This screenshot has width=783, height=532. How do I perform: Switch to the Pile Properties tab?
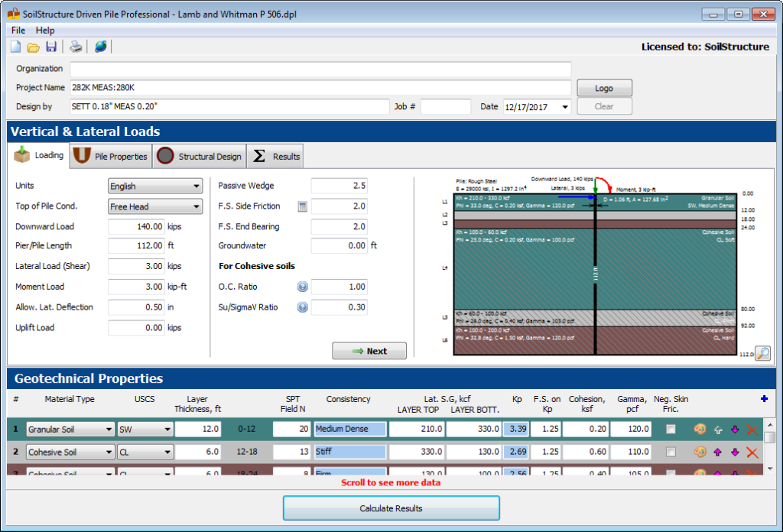point(111,157)
